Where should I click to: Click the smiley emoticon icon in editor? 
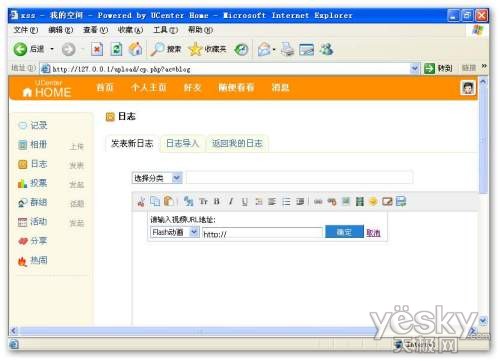pos(373,201)
